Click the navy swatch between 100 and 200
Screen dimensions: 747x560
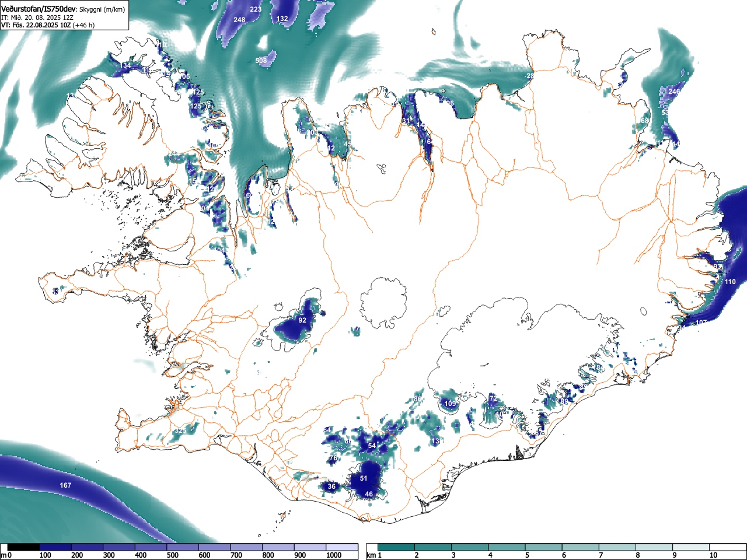[x=55, y=547]
